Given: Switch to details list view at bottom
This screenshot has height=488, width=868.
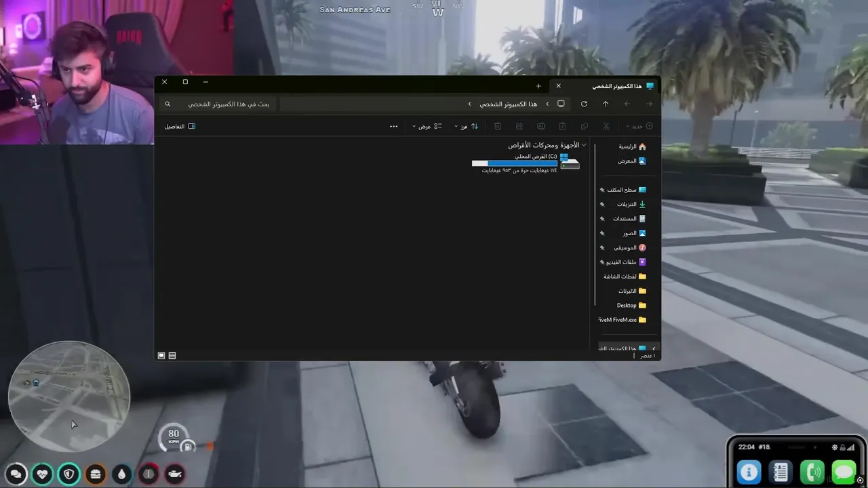Looking at the screenshot, I should [x=172, y=355].
